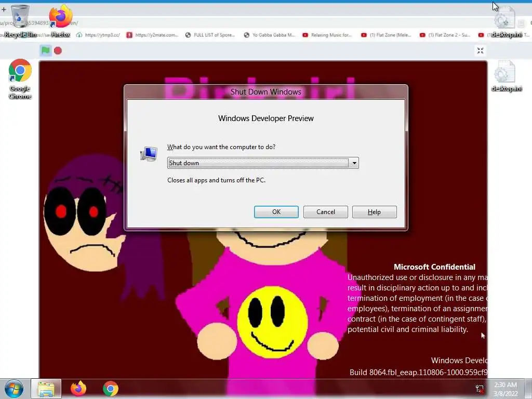Open the 'Relaxing Music for' bookmark
This screenshot has height=399, width=532.
[x=327, y=35]
